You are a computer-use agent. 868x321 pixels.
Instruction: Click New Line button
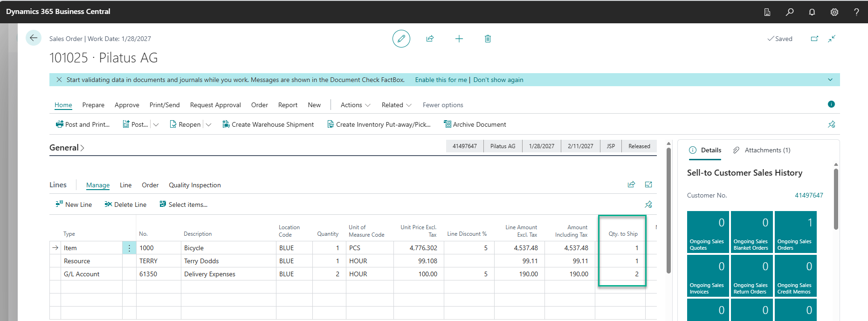[x=74, y=205]
